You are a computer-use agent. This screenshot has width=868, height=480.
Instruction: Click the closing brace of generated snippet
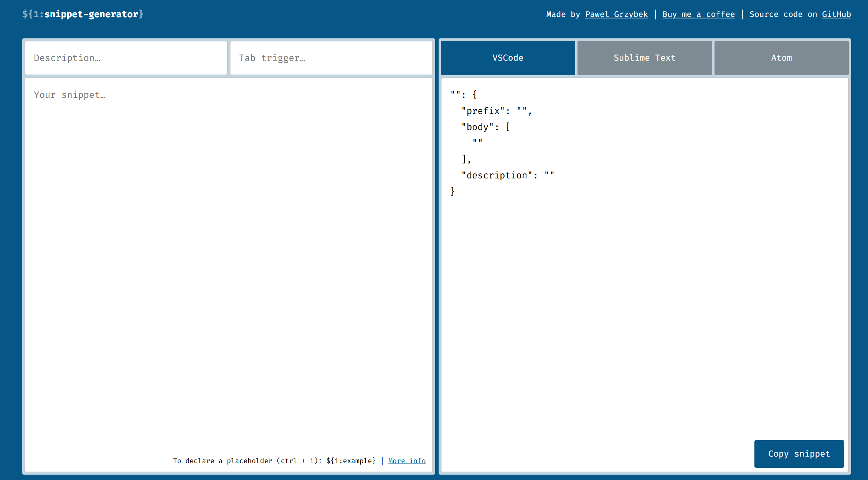click(453, 191)
